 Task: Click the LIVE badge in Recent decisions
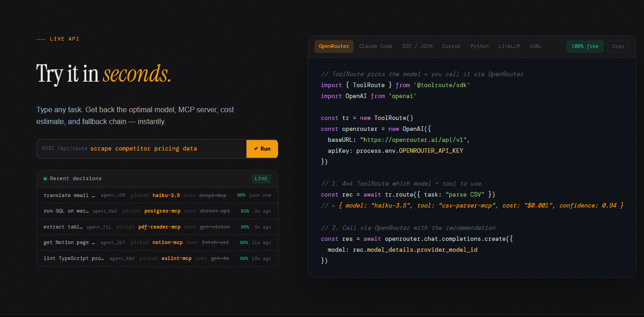262,179
